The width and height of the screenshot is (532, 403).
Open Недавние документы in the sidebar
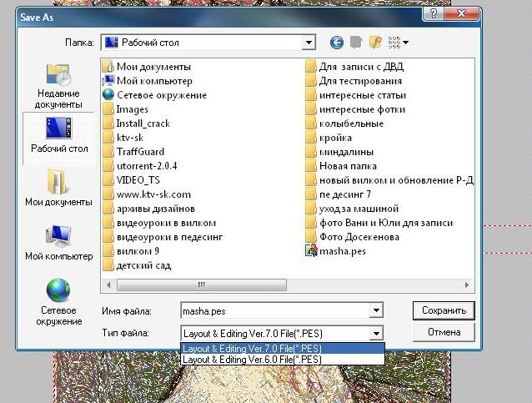[x=58, y=86]
